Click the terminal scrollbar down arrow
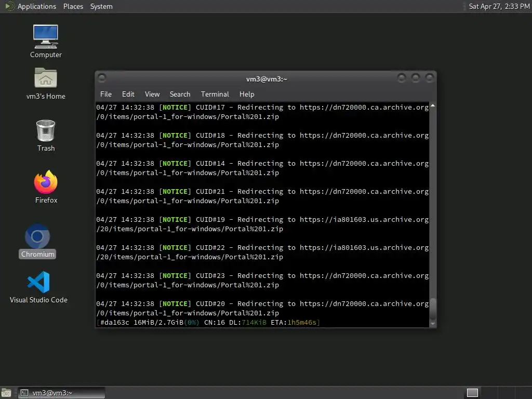The height and width of the screenshot is (399, 532). point(433,324)
